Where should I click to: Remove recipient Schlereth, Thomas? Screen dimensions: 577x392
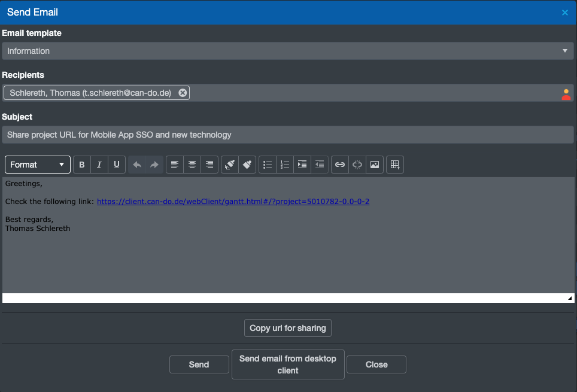click(x=183, y=93)
